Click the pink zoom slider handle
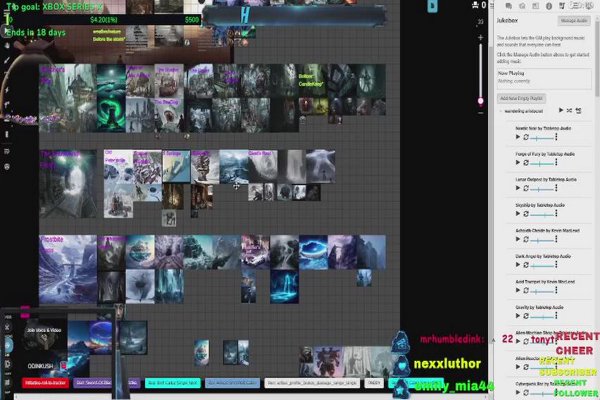The height and width of the screenshot is (400, 600). point(481,101)
